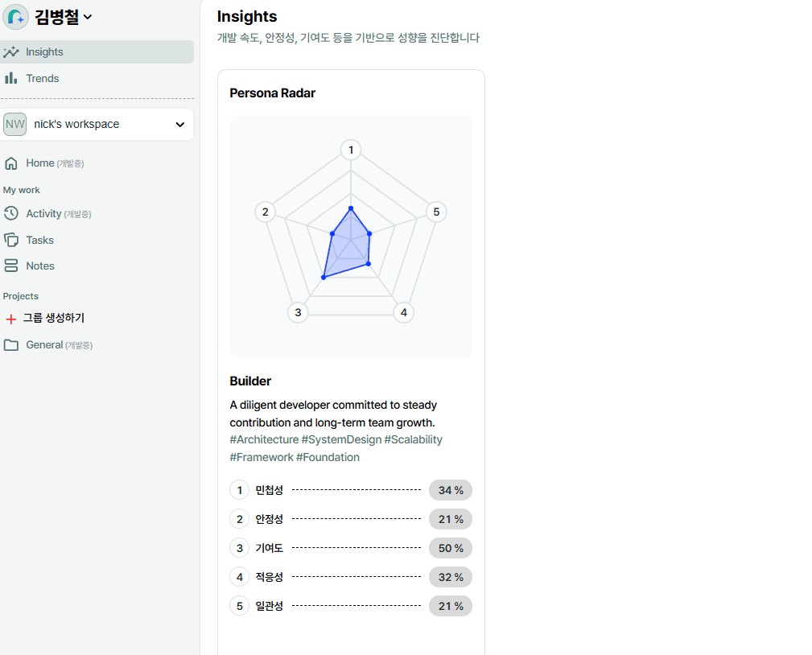Click the Activity clock icon
812x655 pixels.
click(11, 213)
